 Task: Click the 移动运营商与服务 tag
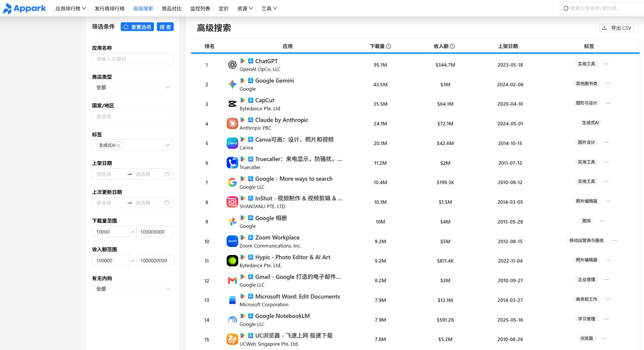[586, 241]
